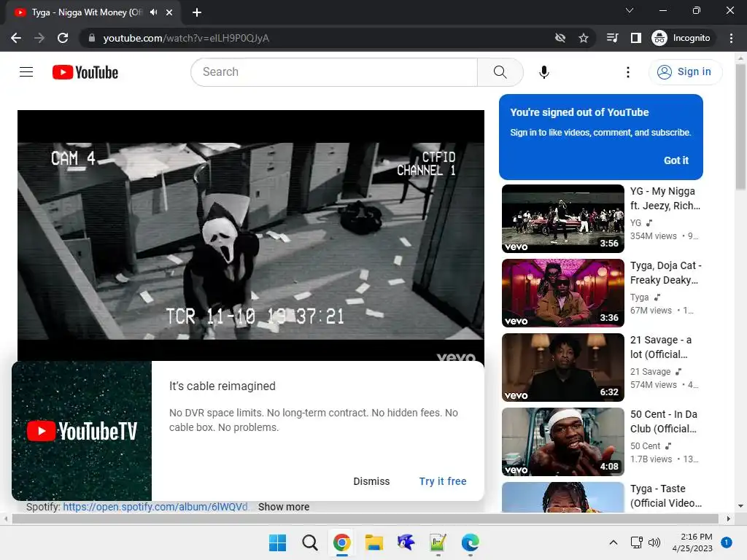This screenshot has height=560, width=747.
Task: Dismiss the YouTube TV promo
Action: click(371, 481)
